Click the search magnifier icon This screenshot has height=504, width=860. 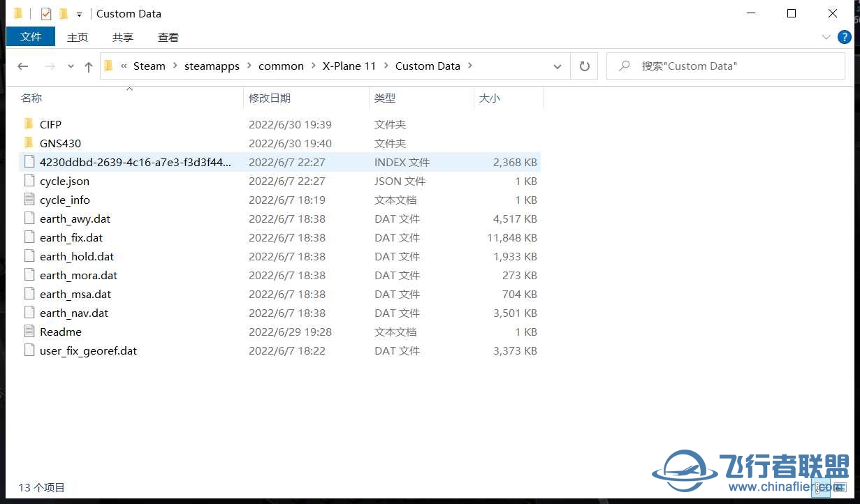tap(625, 66)
